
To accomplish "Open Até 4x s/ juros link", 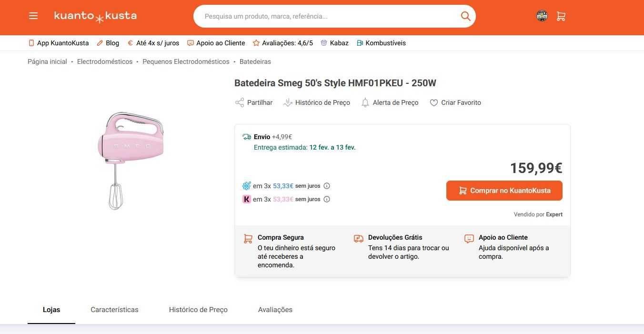I will 153,43.
